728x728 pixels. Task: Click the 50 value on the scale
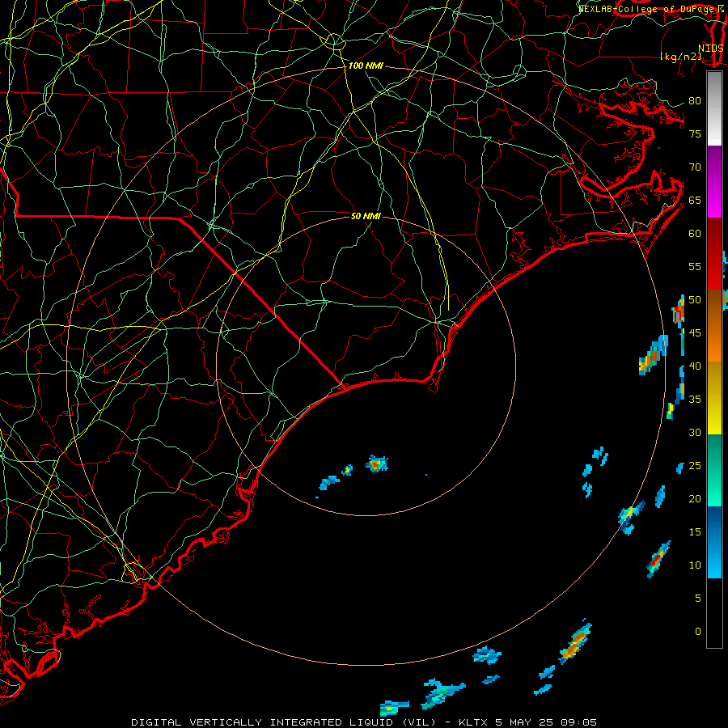point(695,300)
